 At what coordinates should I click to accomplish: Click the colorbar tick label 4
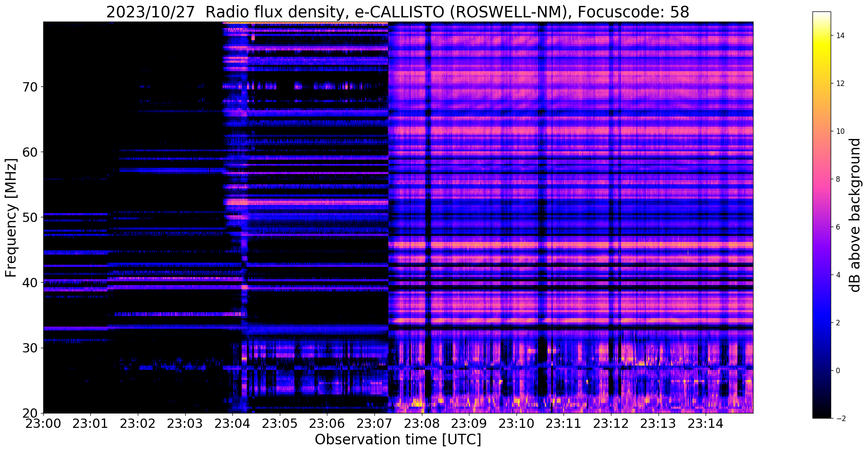[837, 275]
